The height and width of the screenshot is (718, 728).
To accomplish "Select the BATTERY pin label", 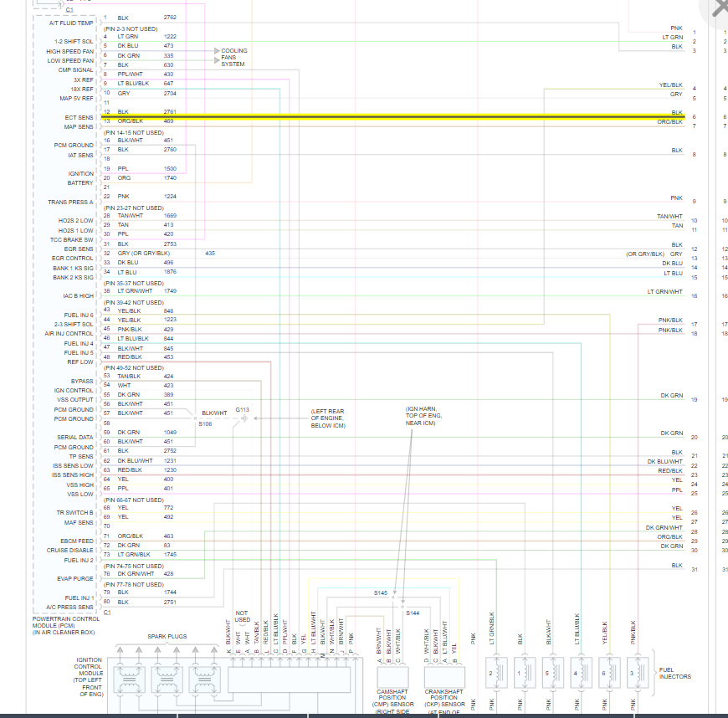I will [79, 183].
